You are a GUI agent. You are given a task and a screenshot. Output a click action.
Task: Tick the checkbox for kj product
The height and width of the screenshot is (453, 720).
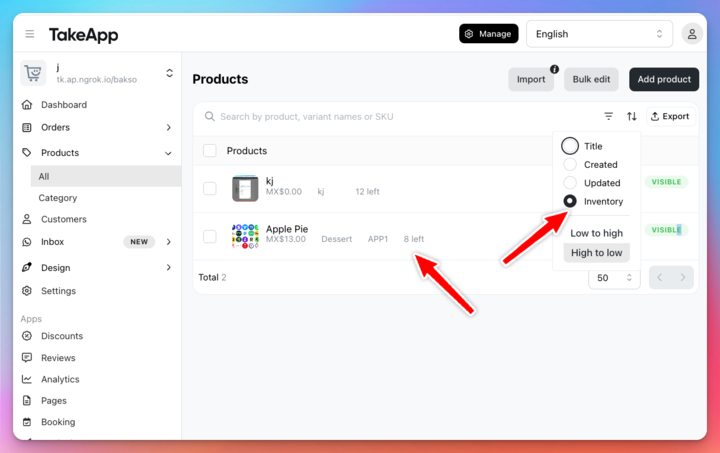(210, 188)
